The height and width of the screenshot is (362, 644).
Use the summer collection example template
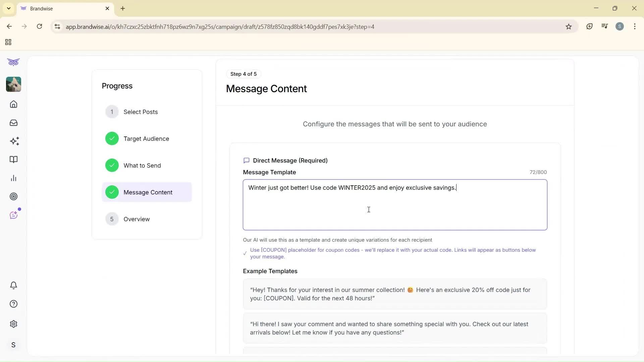(394, 294)
